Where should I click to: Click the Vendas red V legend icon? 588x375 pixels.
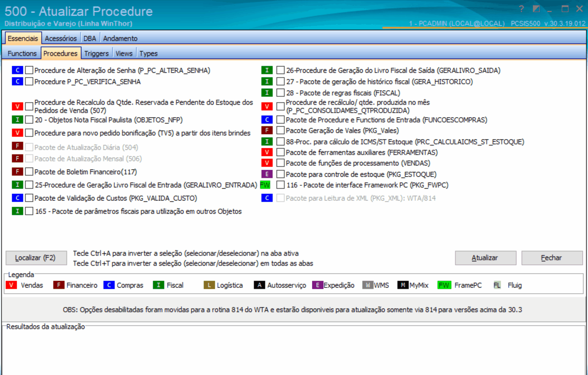pos(11,285)
